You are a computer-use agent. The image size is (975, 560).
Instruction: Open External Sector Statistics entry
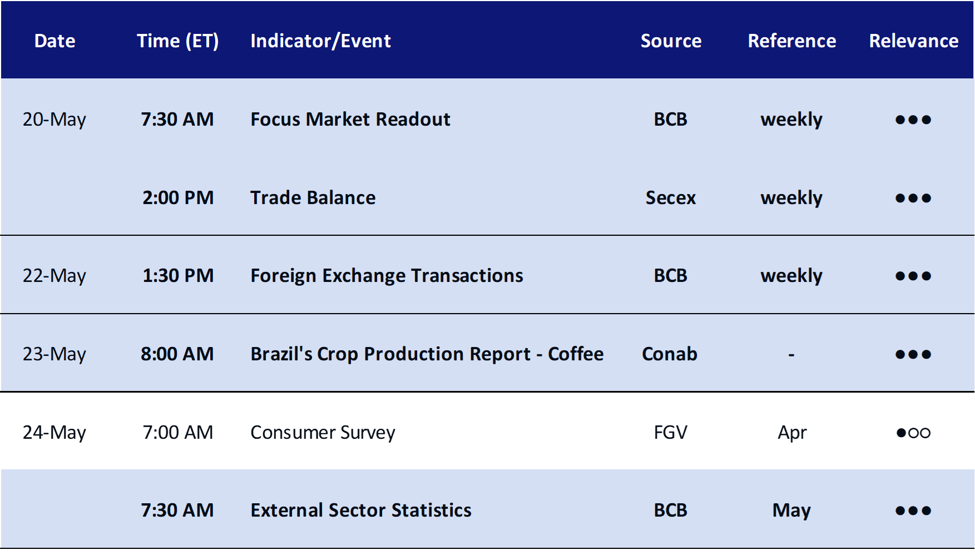tap(361, 510)
